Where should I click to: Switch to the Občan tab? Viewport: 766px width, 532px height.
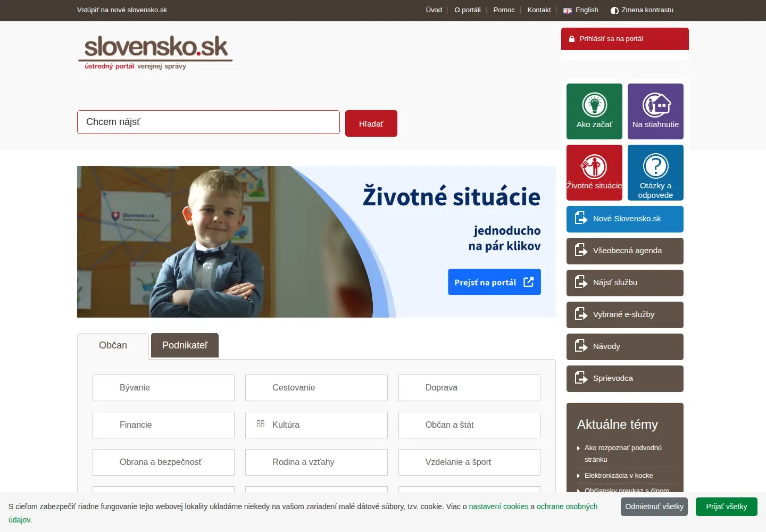tap(113, 346)
